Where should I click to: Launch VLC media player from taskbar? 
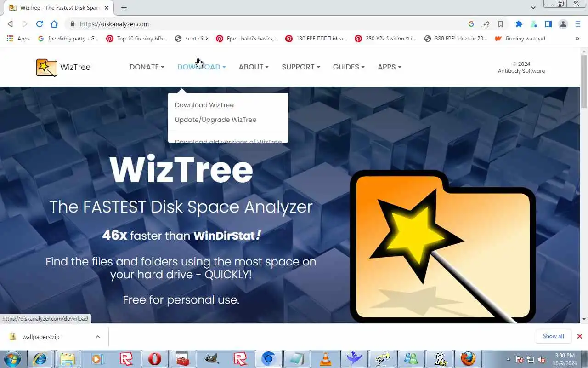(325, 358)
